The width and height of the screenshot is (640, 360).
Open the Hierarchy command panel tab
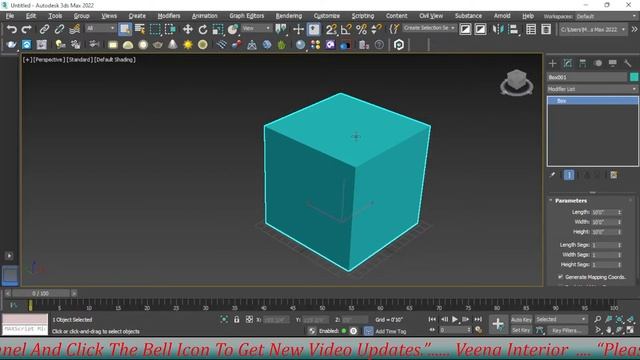pos(582,63)
